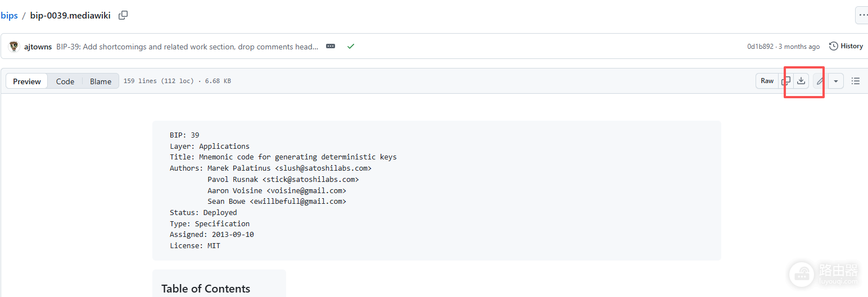Screen dimensions: 868x297
Task: Select the License: MIT line
Action: click(195, 245)
